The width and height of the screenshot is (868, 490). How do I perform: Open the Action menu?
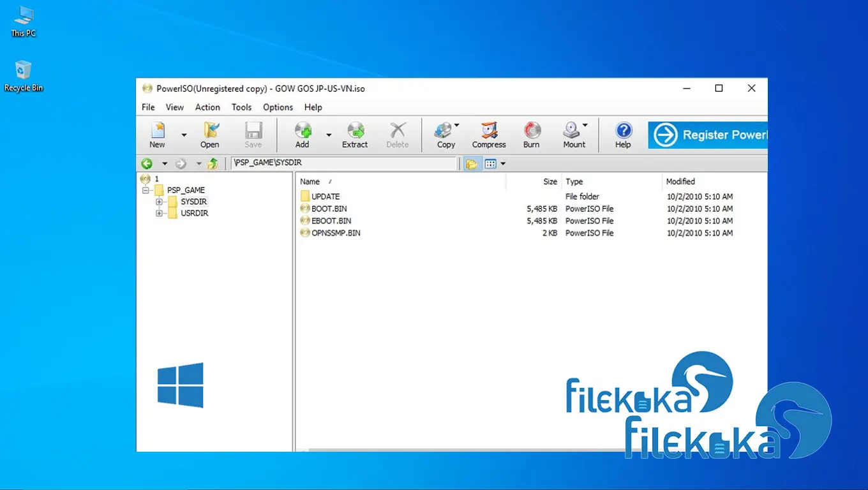(207, 107)
